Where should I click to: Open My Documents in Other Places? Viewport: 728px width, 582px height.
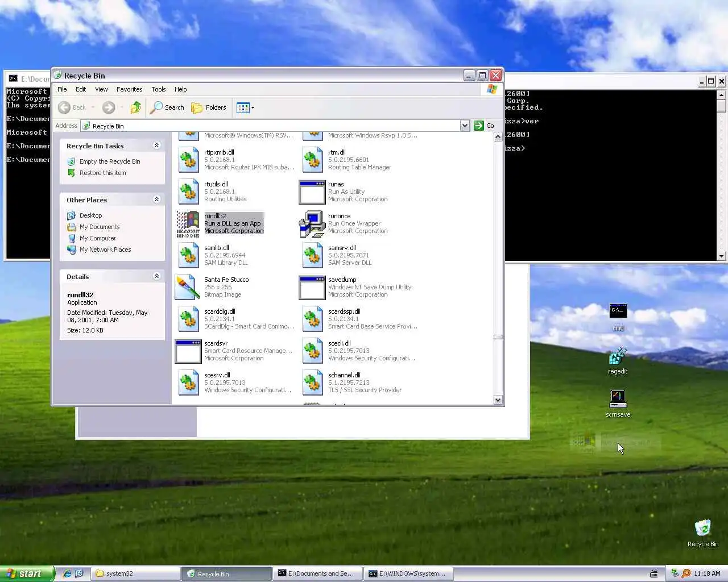pyautogui.click(x=100, y=227)
